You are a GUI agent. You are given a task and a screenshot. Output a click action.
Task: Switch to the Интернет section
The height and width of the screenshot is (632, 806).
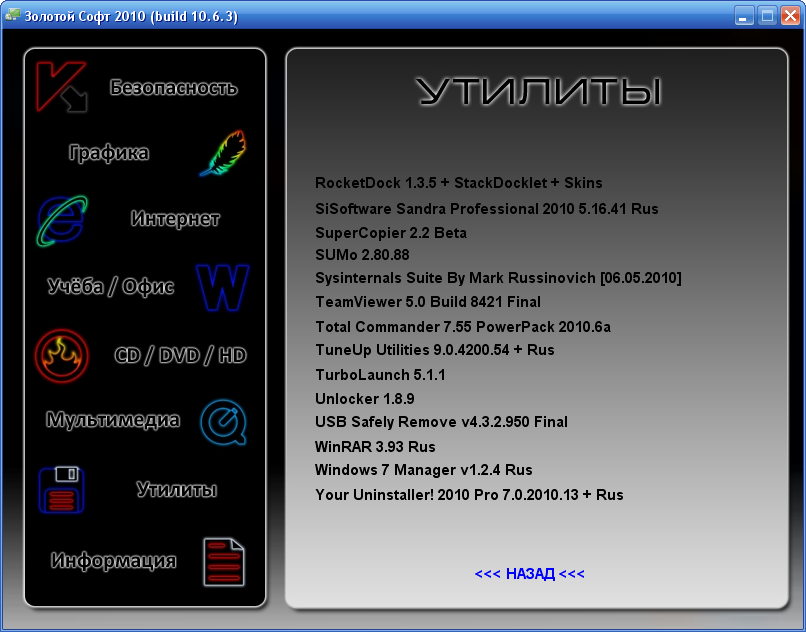point(175,219)
